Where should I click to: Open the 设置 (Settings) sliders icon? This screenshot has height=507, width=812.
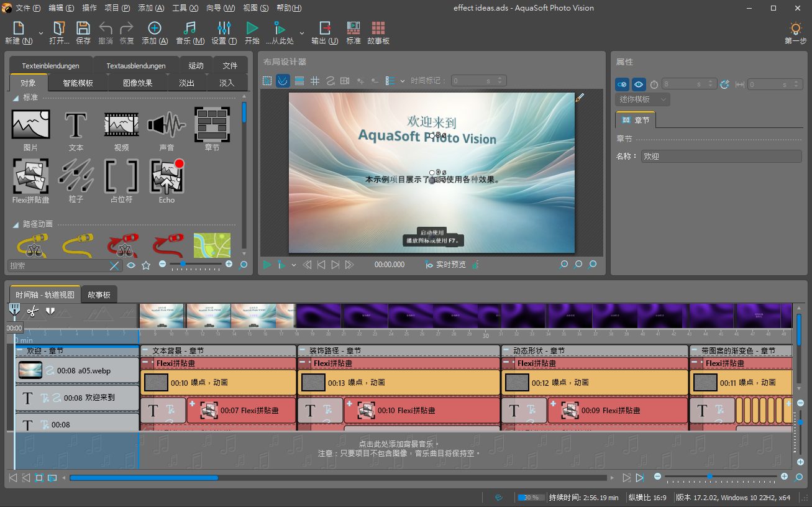(224, 28)
